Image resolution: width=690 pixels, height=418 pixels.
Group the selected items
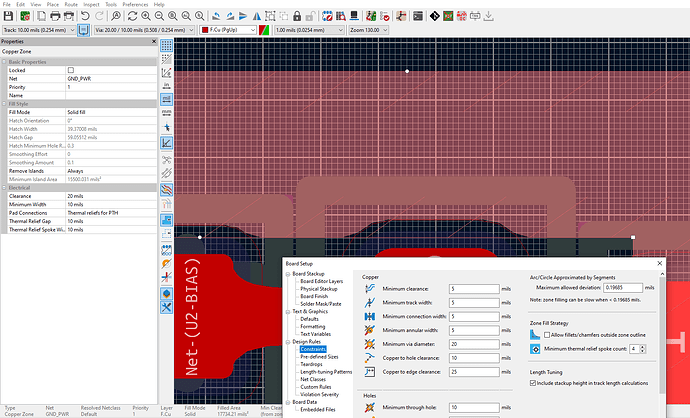(x=270, y=16)
